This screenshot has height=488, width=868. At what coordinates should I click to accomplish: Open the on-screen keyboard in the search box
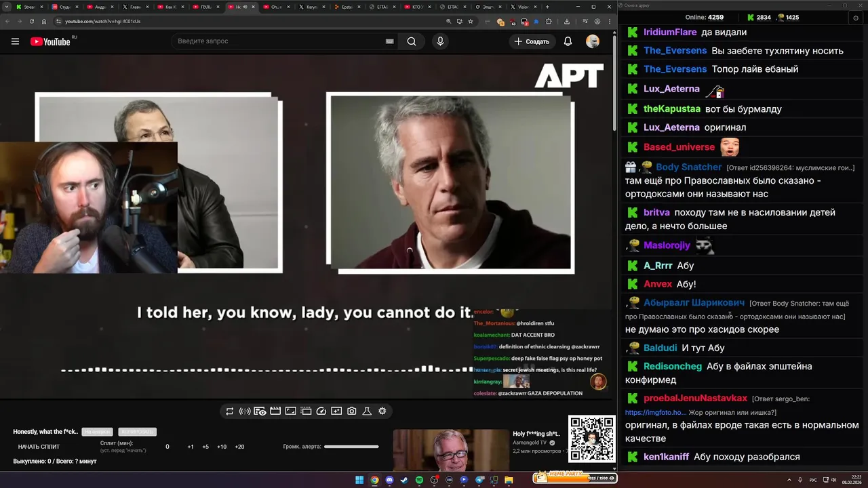coord(390,41)
